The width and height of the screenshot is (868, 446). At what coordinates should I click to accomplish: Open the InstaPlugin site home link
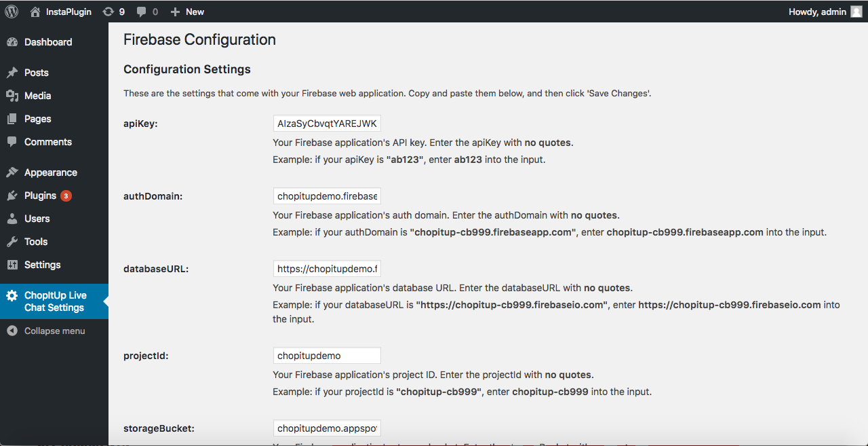point(61,12)
